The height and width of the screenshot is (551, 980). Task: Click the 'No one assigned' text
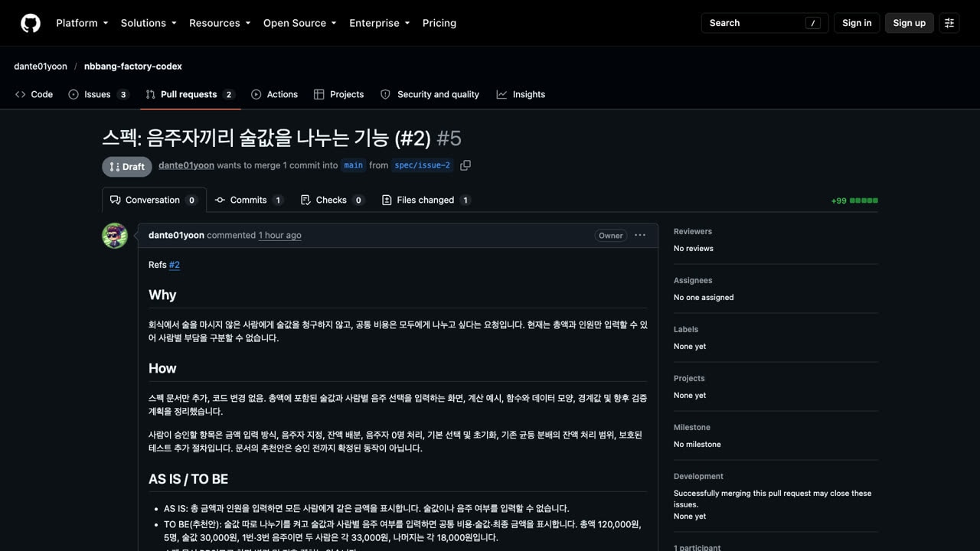(704, 298)
